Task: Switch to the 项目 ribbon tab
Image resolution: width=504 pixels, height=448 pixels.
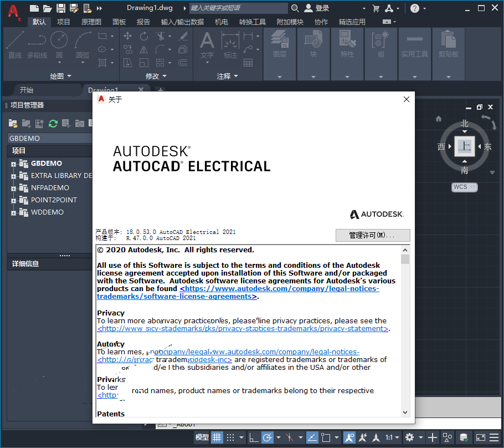Action: [63, 22]
